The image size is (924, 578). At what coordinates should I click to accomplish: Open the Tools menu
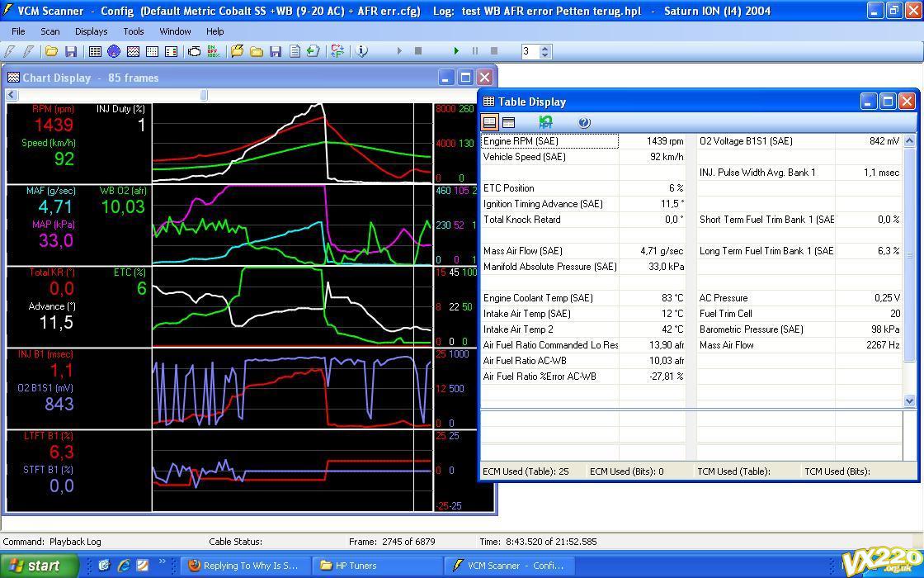[x=134, y=31]
